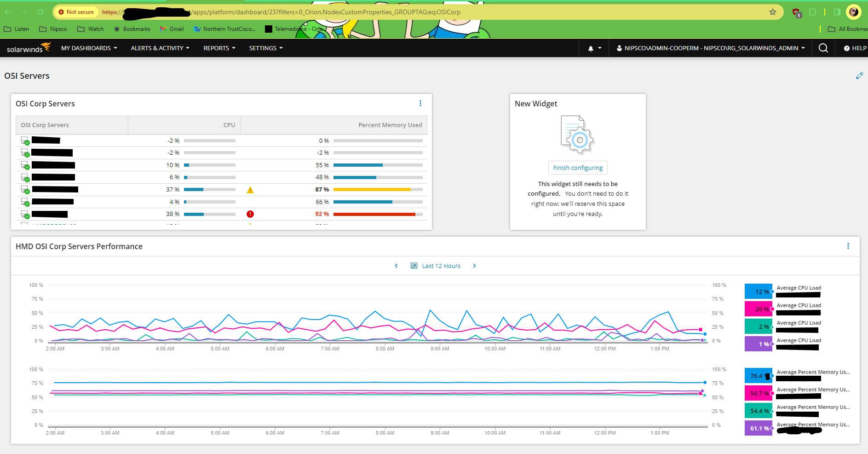This screenshot has height=454, width=868.
Task: Click the New Widget gear document icon
Action: pyautogui.click(x=578, y=134)
